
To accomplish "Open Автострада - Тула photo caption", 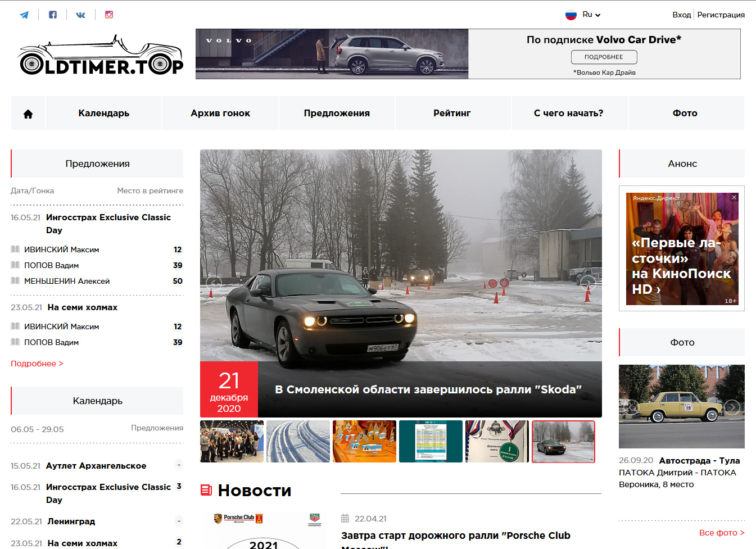I will 699,461.
